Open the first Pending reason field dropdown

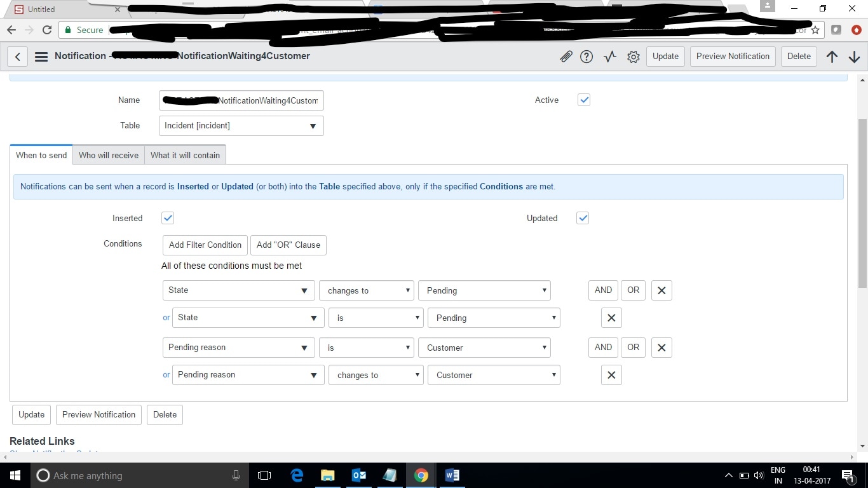(x=238, y=348)
